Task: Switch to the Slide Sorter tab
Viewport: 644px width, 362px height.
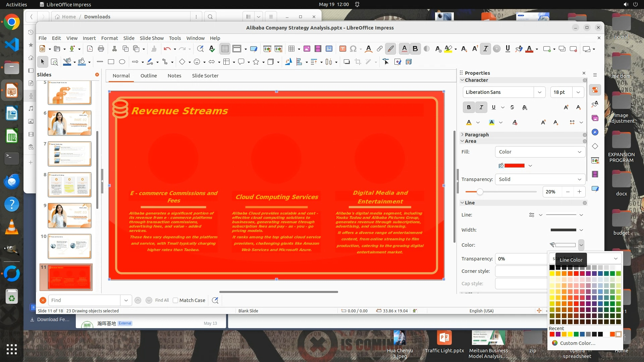Action: [205, 76]
